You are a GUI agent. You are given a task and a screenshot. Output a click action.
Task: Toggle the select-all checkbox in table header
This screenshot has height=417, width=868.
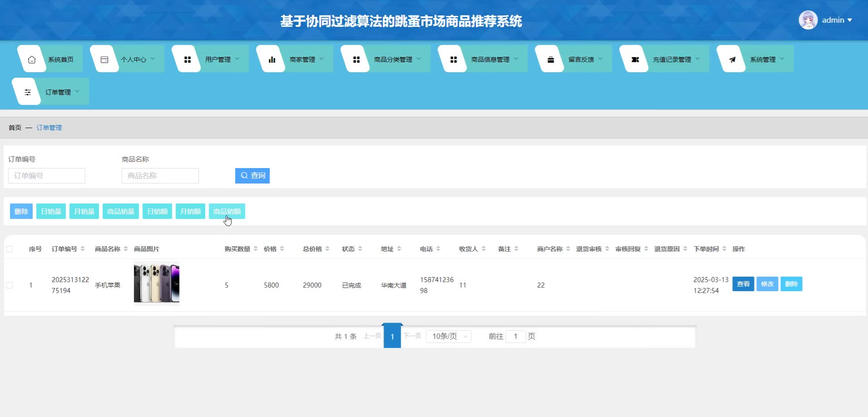10,249
